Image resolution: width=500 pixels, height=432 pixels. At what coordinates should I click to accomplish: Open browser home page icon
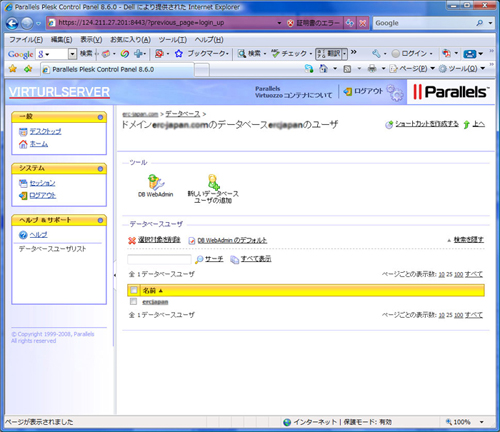point(323,69)
